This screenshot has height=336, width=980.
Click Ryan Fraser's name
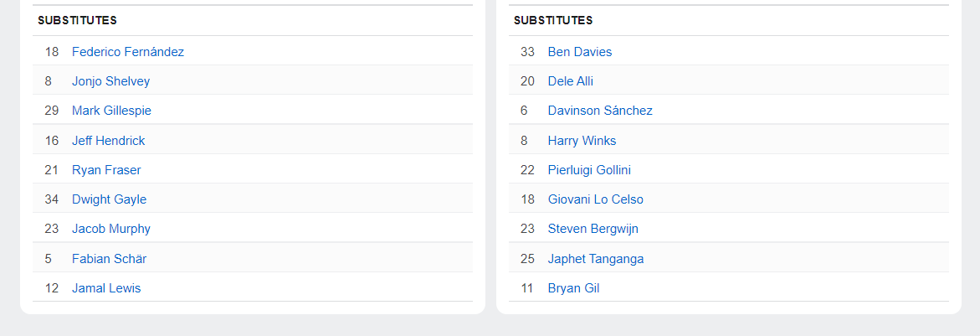click(106, 170)
